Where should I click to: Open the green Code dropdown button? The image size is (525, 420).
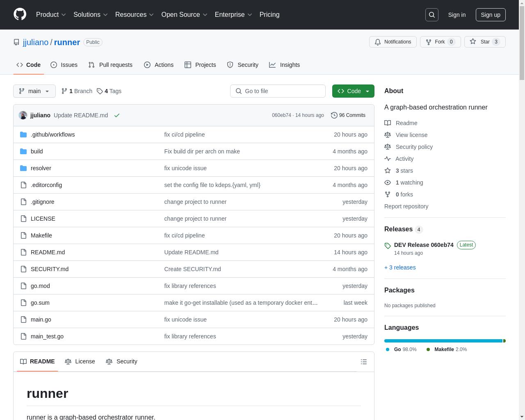click(x=353, y=91)
